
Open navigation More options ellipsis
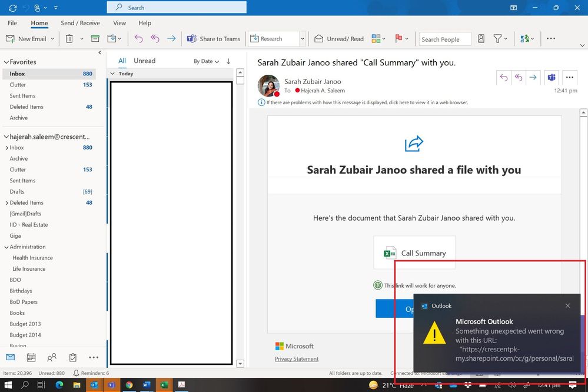94,357
